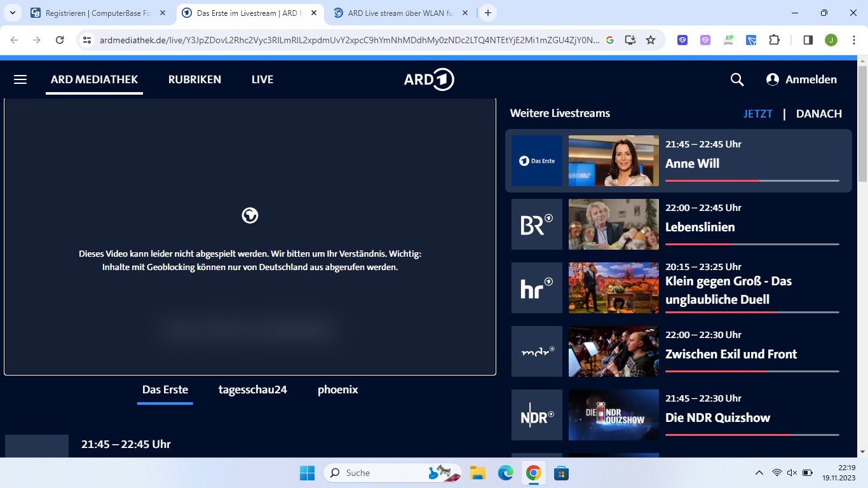This screenshot has width=868, height=488.
Task: Show DANACH livestream listings
Action: [x=819, y=114]
